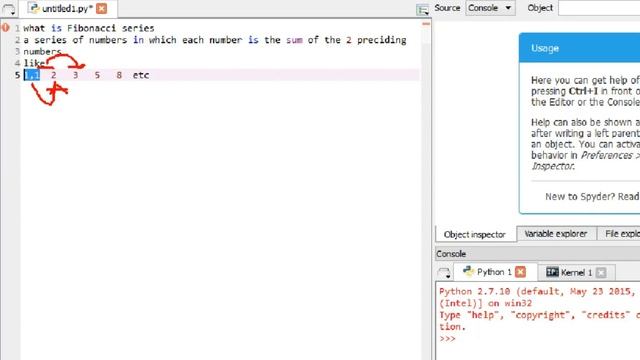
Task: Click the error marker on line 1
Action: click(x=5, y=28)
